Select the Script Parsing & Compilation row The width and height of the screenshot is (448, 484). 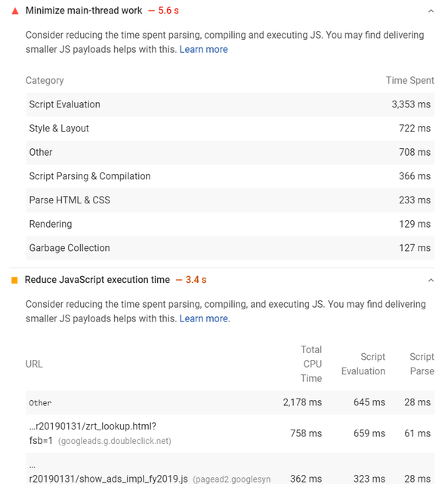230,176
